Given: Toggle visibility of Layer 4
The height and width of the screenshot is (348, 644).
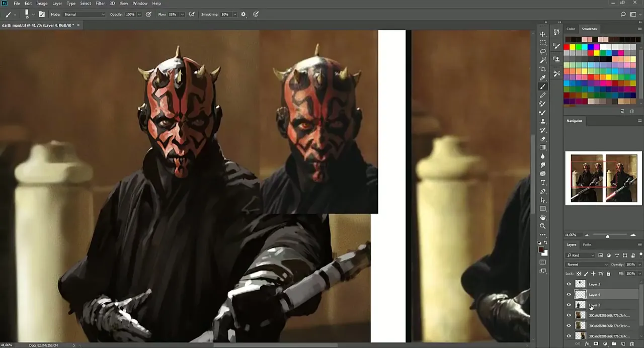Looking at the screenshot, I should 569,295.
